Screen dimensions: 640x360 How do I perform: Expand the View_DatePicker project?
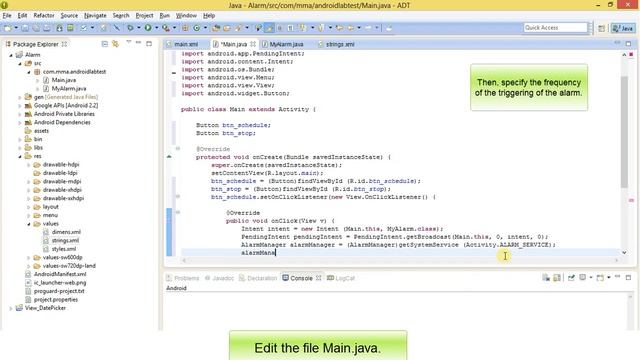pyautogui.click(x=11, y=309)
